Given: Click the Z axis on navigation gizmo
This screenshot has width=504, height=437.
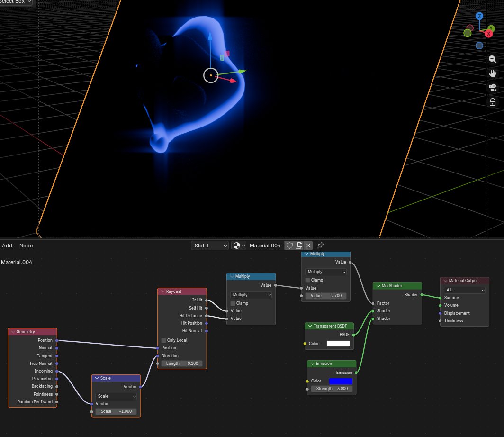Looking at the screenshot, I should click(x=479, y=16).
